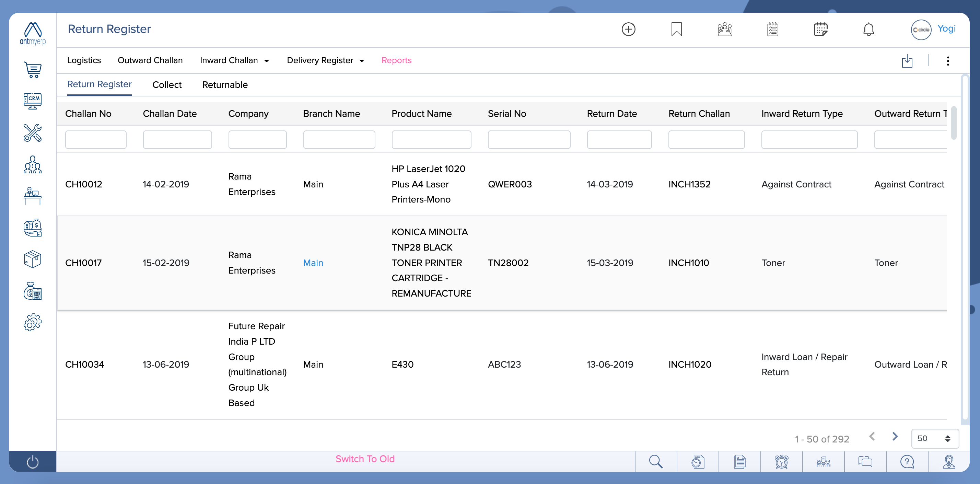This screenshot has width=980, height=484.
Task: Switch to the Returnable tab
Action: point(224,85)
